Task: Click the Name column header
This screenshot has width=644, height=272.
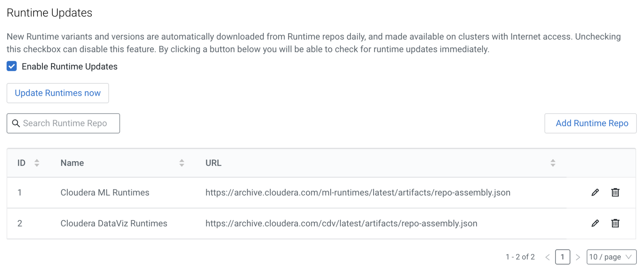Action: (72, 163)
